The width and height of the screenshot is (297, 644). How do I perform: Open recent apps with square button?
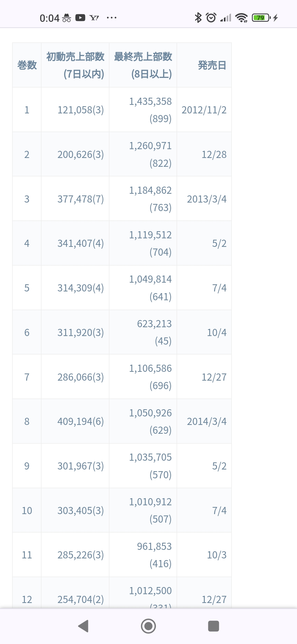(213, 626)
